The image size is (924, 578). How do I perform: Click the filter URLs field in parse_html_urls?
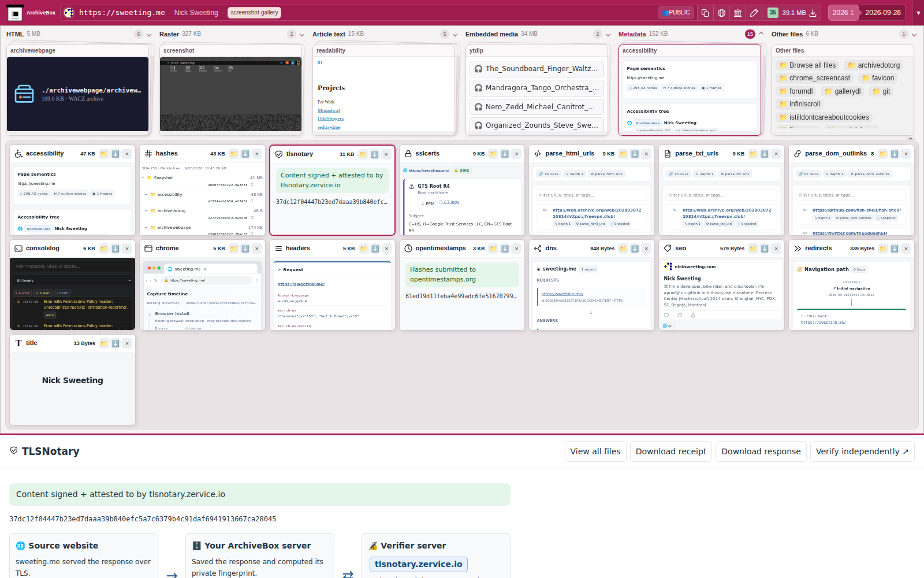tap(591, 195)
